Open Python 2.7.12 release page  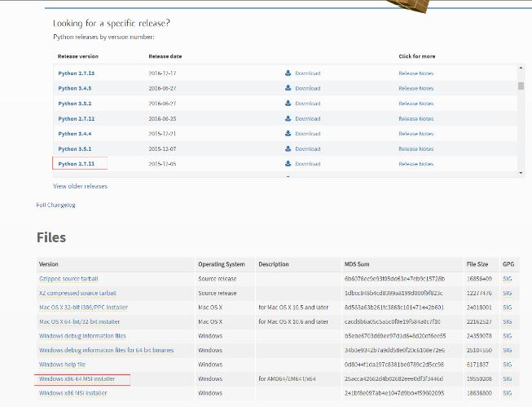tap(77, 119)
